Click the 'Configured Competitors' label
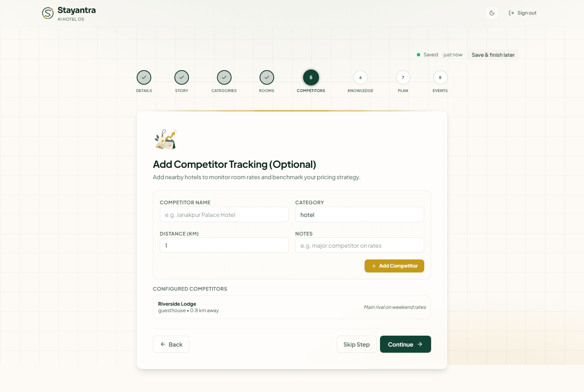 (190, 289)
